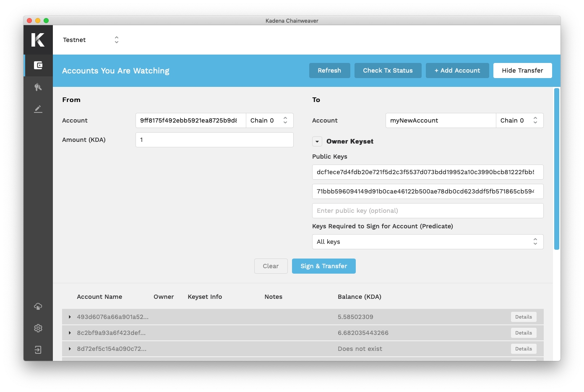Open the From account Chain 0 dropdown
Image resolution: width=584 pixels, height=392 pixels.
269,120
